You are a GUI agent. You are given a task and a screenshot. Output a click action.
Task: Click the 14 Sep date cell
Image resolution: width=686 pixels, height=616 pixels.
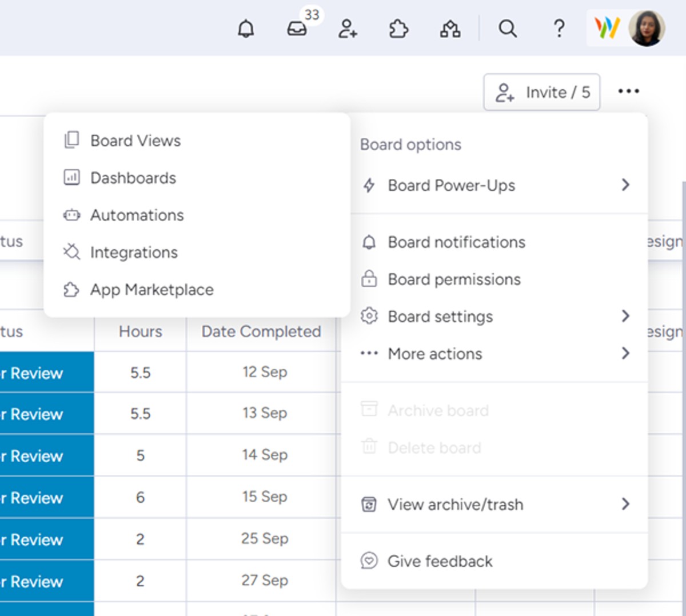point(262,455)
